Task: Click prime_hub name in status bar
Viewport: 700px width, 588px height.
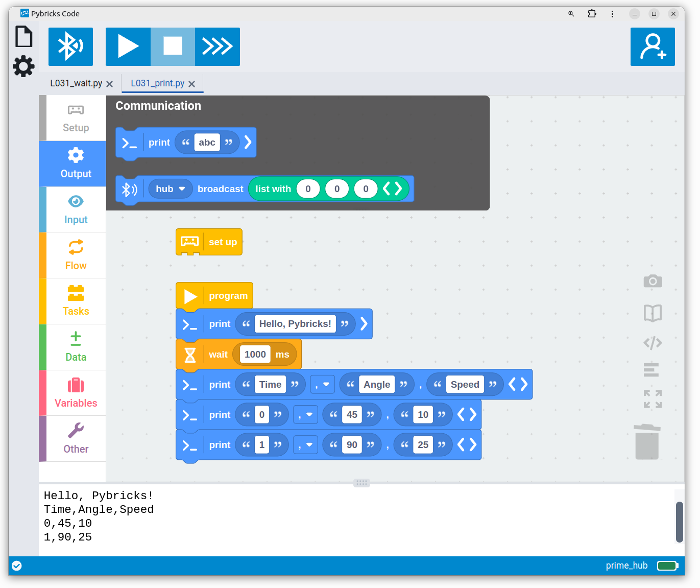Action: (626, 566)
